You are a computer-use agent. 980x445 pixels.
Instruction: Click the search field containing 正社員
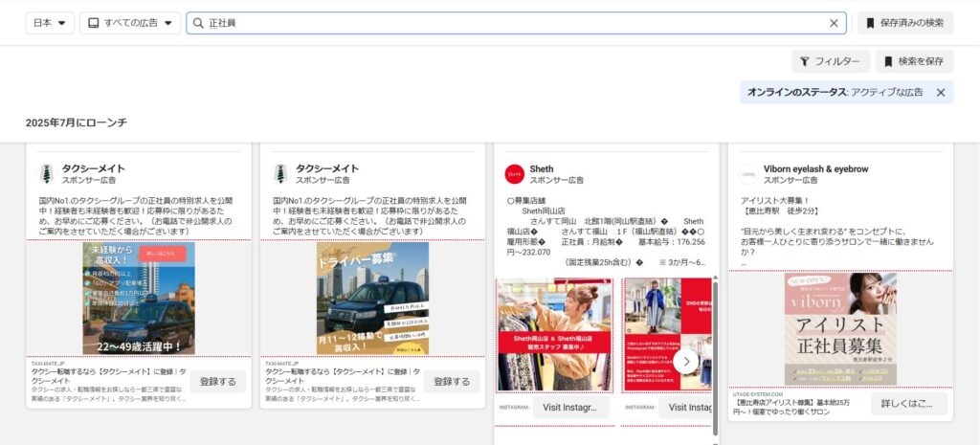516,23
